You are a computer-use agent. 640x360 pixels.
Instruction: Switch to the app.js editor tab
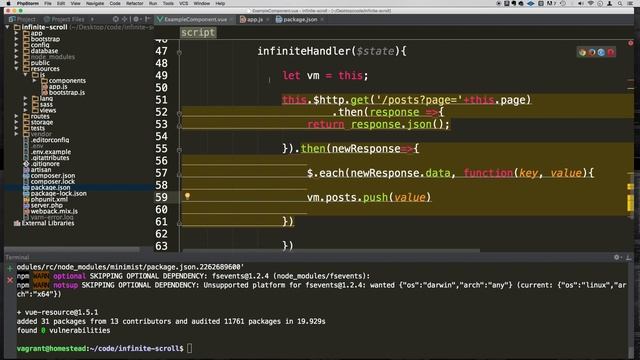255,19
